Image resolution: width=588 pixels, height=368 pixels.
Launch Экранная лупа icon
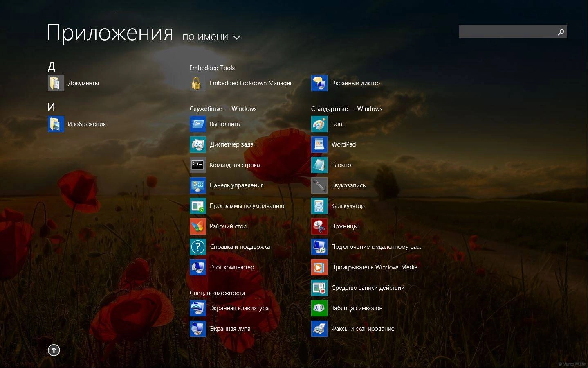(198, 329)
